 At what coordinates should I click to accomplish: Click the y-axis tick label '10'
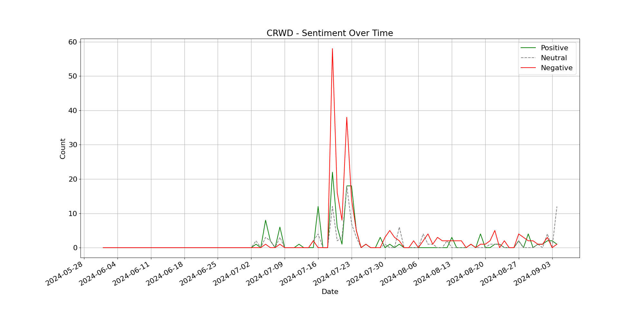(x=72, y=213)
